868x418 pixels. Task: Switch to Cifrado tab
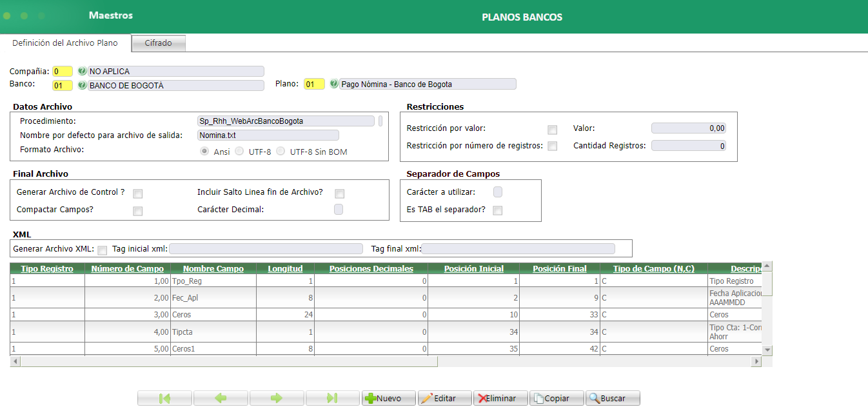tap(159, 43)
